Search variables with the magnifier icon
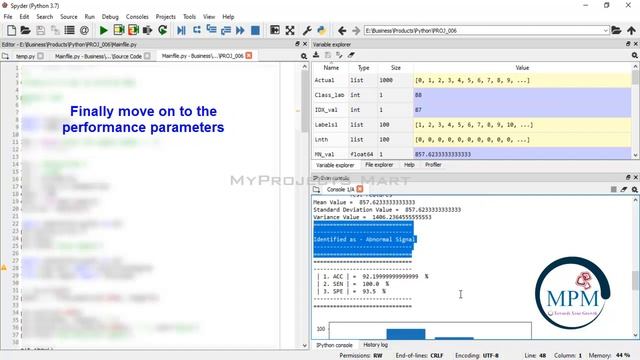 (x=634, y=55)
